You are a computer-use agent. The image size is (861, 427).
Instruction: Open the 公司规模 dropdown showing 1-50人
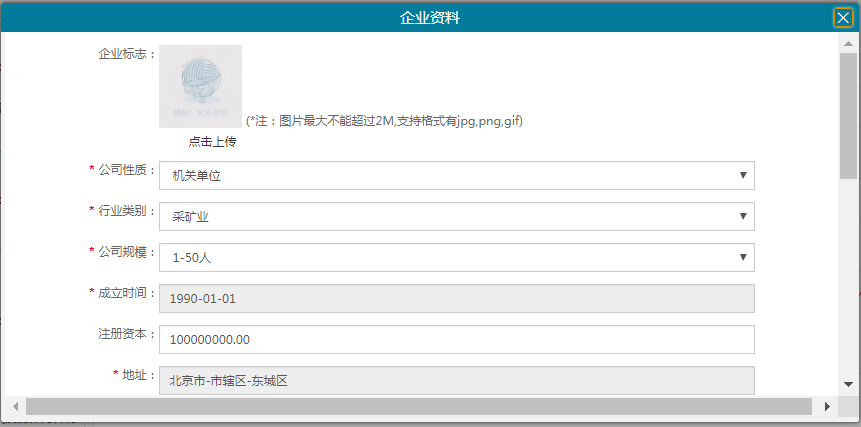(x=456, y=257)
